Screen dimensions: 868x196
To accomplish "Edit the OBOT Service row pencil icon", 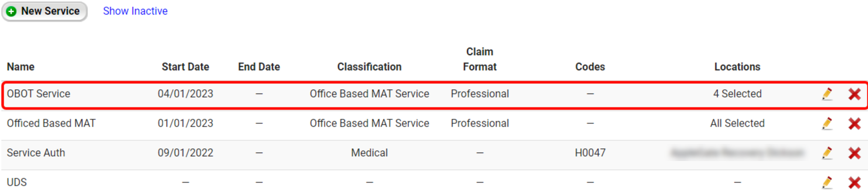I will pos(827,94).
